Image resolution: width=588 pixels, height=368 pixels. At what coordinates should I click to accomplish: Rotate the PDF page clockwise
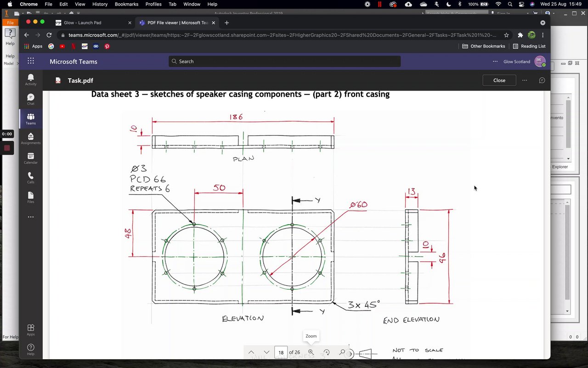click(327, 352)
